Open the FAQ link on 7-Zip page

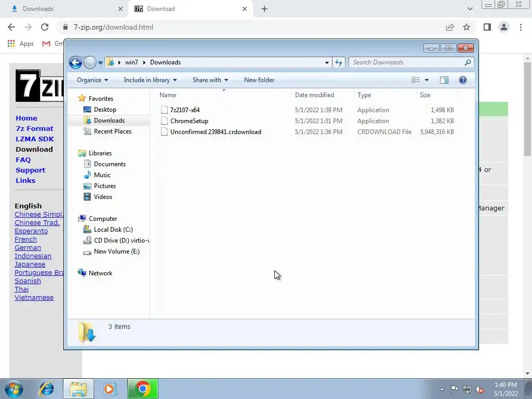(x=23, y=160)
